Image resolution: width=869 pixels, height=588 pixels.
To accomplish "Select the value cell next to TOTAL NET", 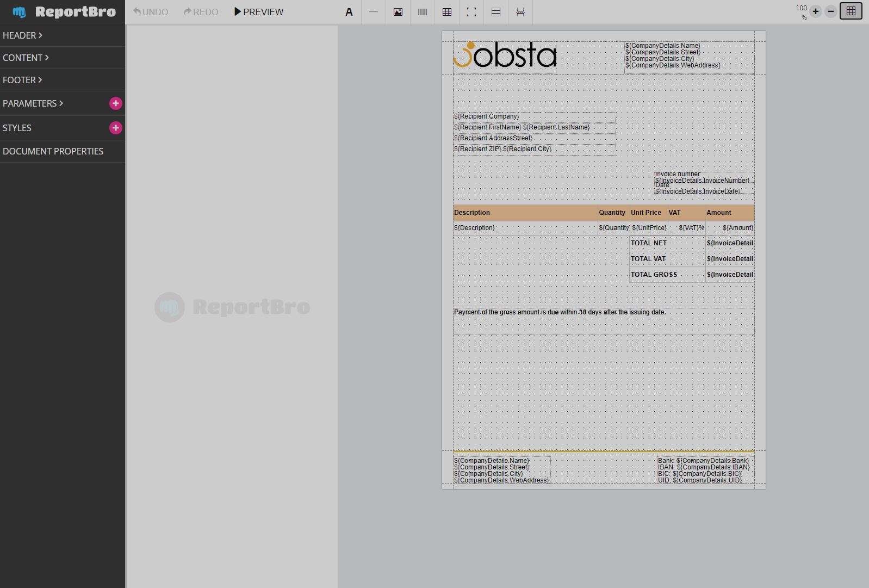I will (730, 243).
